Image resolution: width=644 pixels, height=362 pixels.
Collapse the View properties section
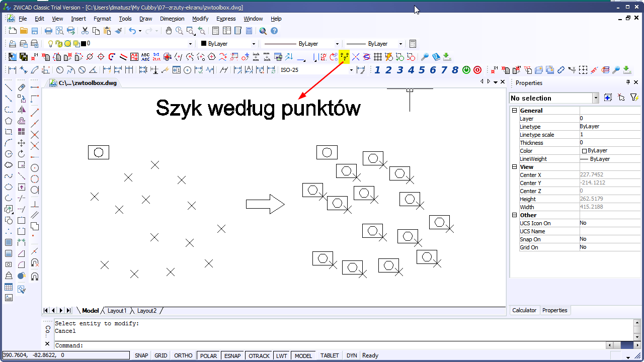click(x=514, y=167)
